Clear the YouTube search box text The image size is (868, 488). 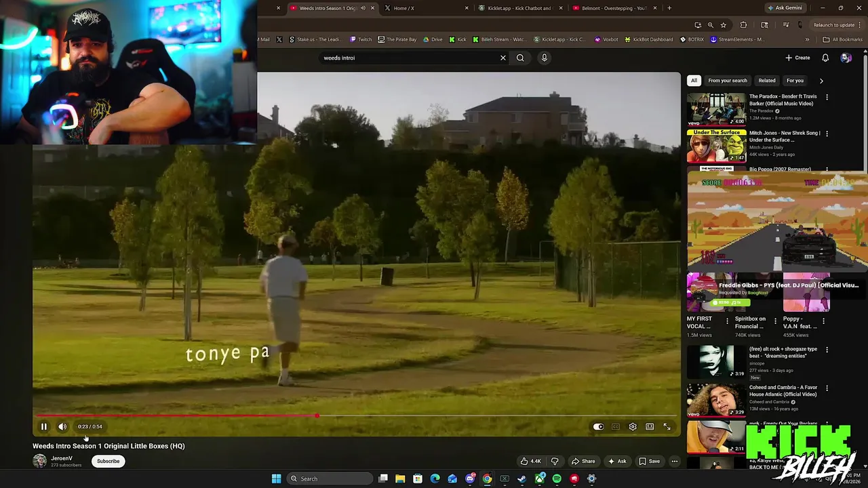click(503, 58)
